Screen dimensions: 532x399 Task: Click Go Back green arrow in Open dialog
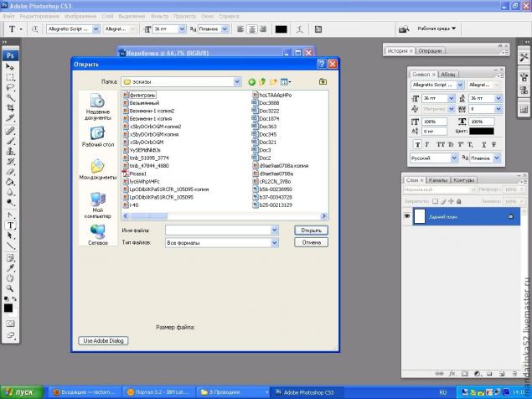pyautogui.click(x=251, y=82)
